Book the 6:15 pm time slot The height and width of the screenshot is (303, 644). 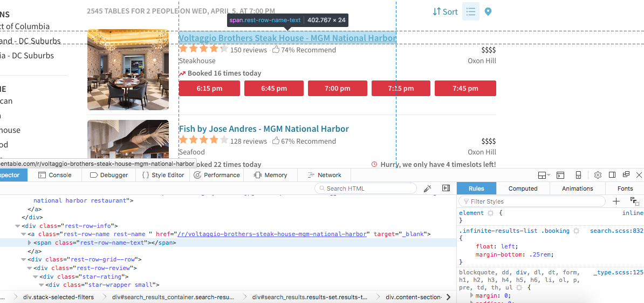coord(209,89)
